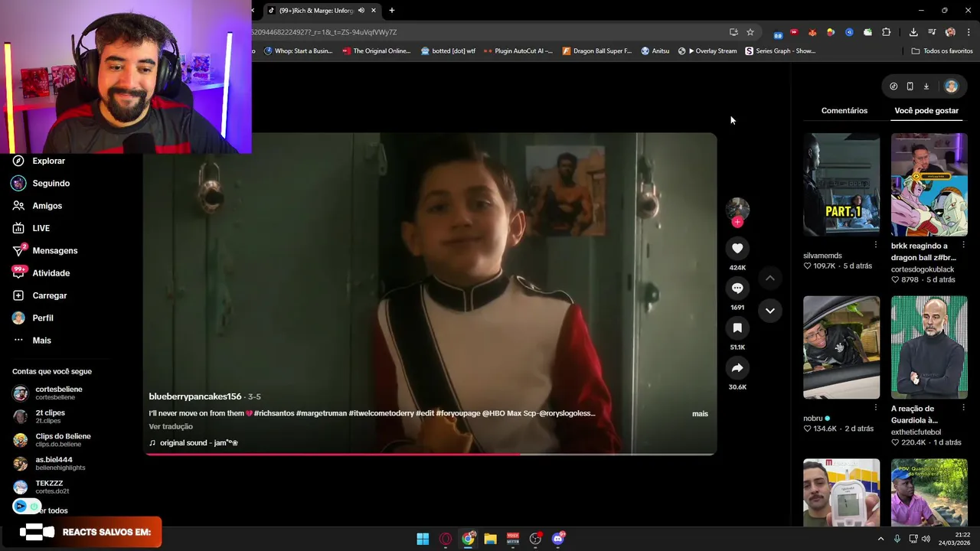The image size is (980, 551).
Task: Seek on the video progress bar
Action: tap(430, 454)
